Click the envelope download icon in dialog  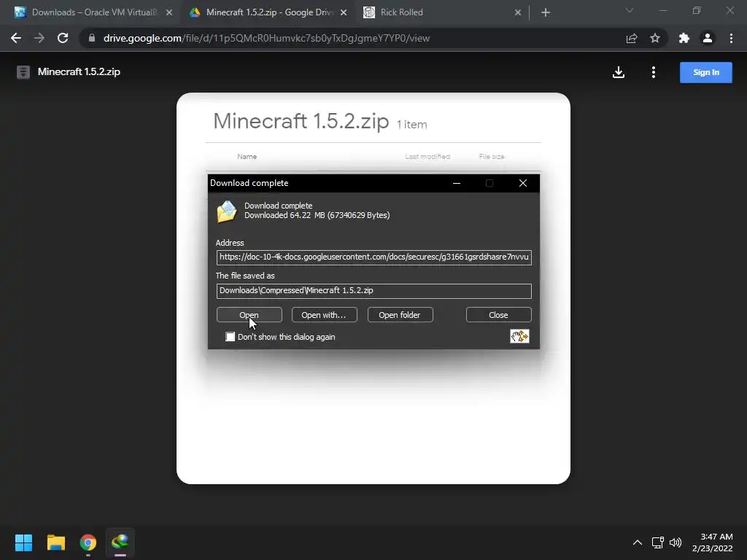pos(227,211)
